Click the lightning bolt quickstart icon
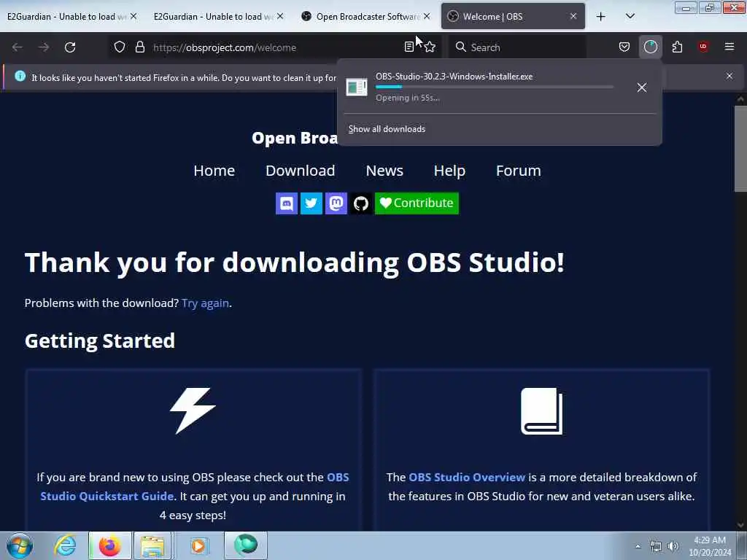This screenshot has height=560, width=747. click(x=193, y=411)
